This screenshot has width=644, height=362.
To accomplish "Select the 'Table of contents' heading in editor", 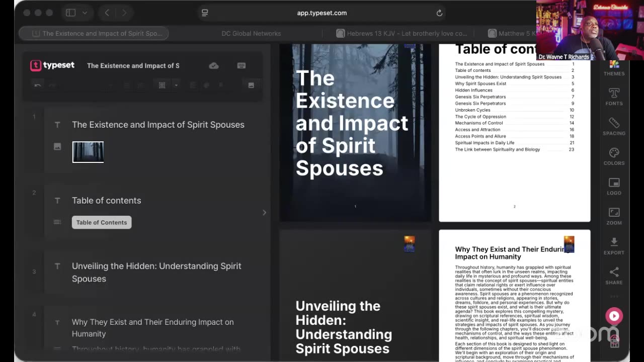I will [x=107, y=201].
